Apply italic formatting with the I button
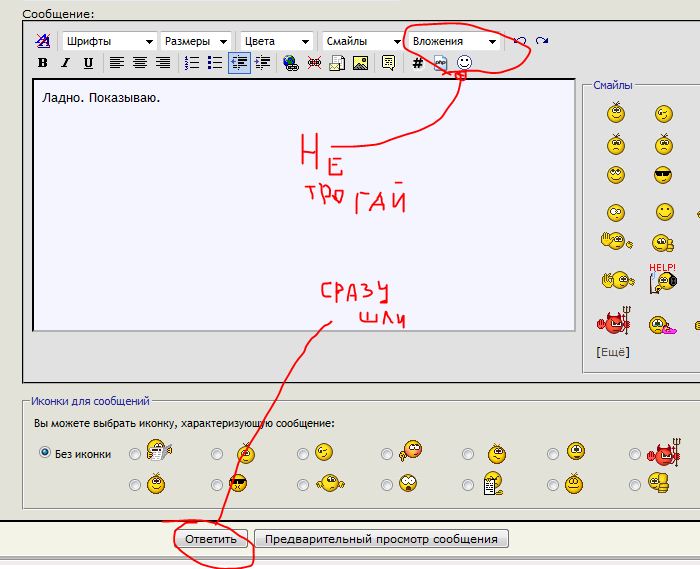Image resolution: width=700 pixels, height=569 pixels. point(66,63)
